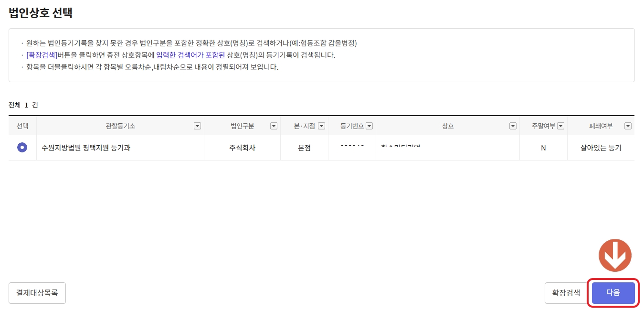Open the 상호 column filter dropdown
This screenshot has width=644, height=311.
(513, 126)
